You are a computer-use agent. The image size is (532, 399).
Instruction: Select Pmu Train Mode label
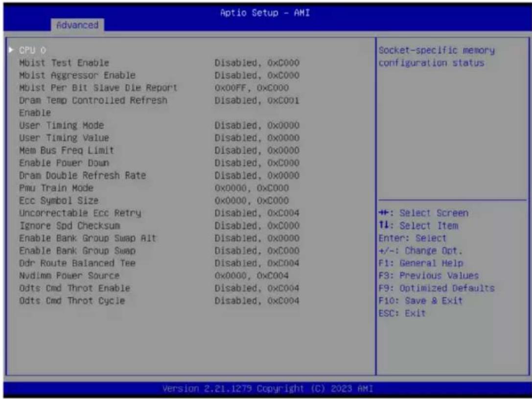(56, 188)
